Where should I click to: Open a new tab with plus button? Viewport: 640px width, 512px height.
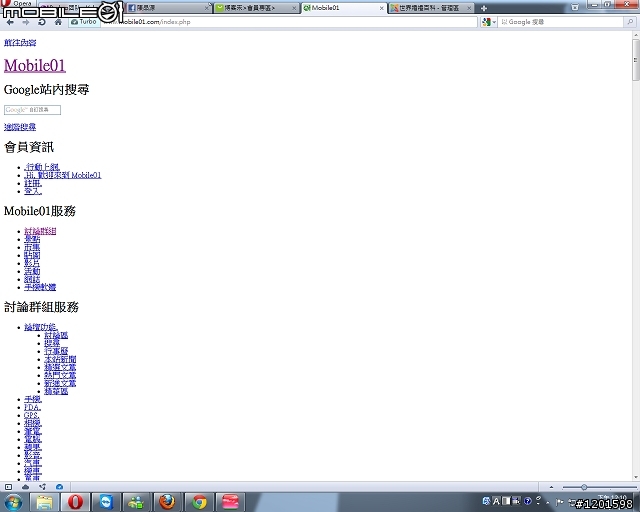point(484,8)
